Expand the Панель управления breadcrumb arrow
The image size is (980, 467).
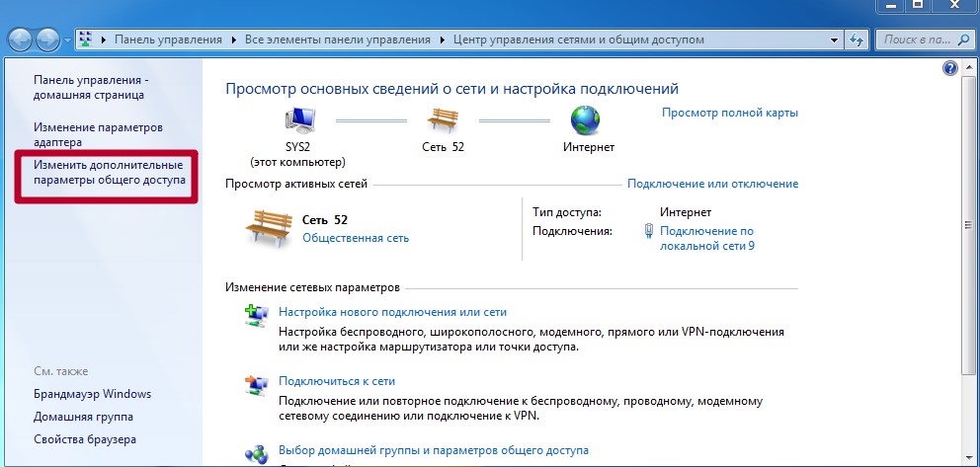click(x=234, y=39)
